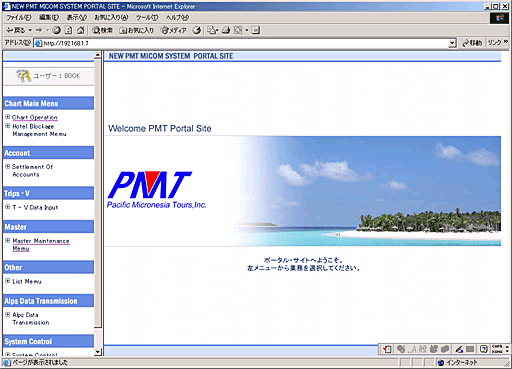Expand the Settlement Of Accounts node
The height and width of the screenshot is (369, 512).
pyautogui.click(x=7, y=166)
